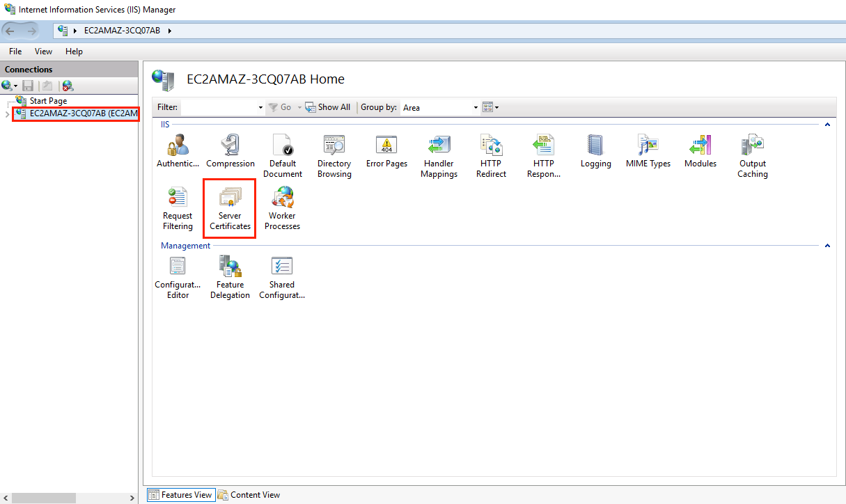Open the Logging feature
Screen dimensions: 846x504
point(595,151)
